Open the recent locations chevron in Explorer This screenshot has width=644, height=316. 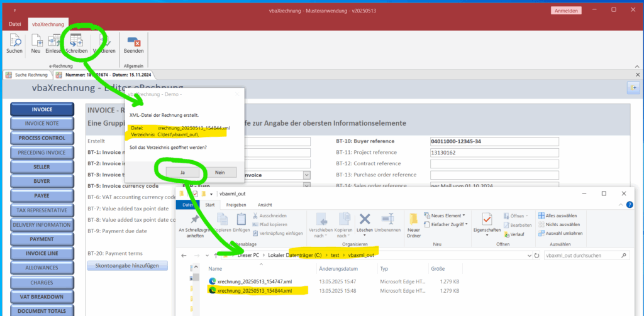point(207,256)
